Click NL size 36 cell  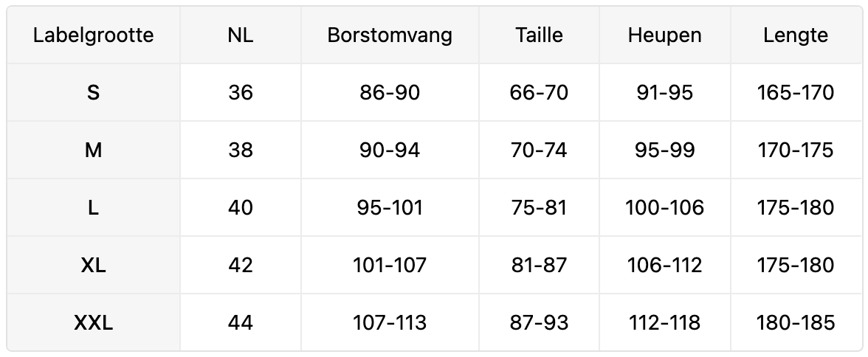(241, 93)
